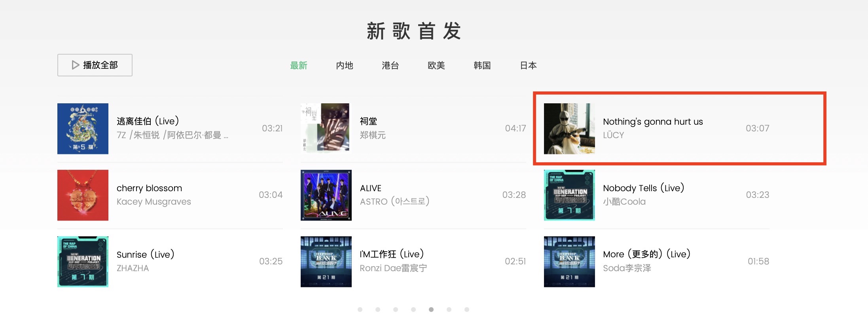Click the song title Nobody Tells (Live)
The height and width of the screenshot is (323, 868).
click(x=644, y=188)
